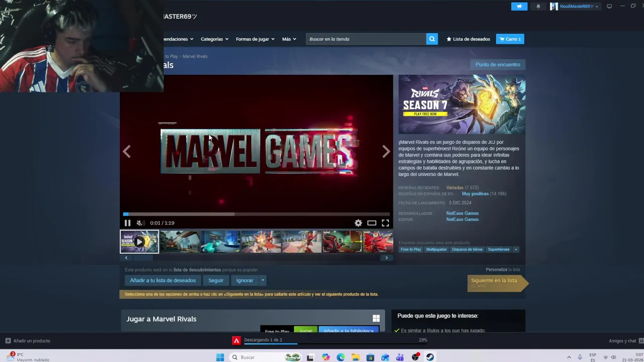This screenshot has width=644, height=362.
Task: Unmute the trailer volume icon
Action: 141,223
